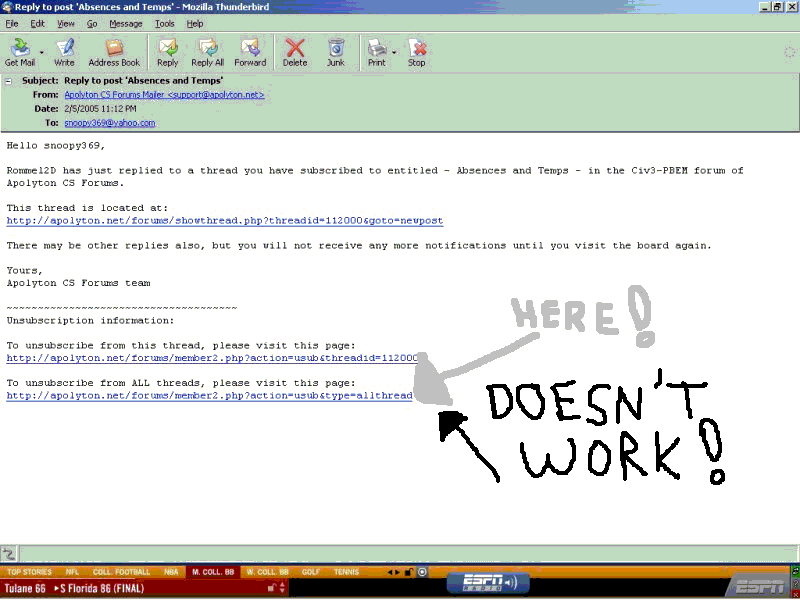800x600 pixels.
Task: Collapse the message header with minus toggle
Action: click(9, 81)
